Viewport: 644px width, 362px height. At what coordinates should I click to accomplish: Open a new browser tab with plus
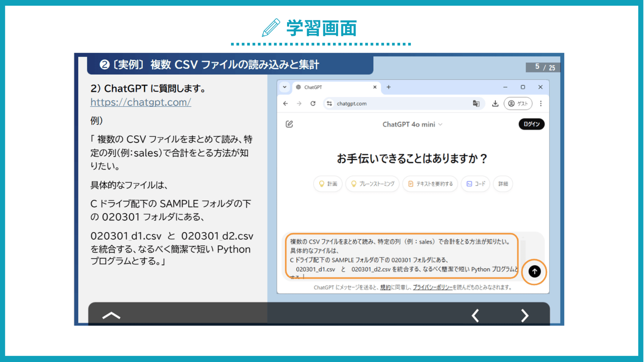click(x=388, y=87)
